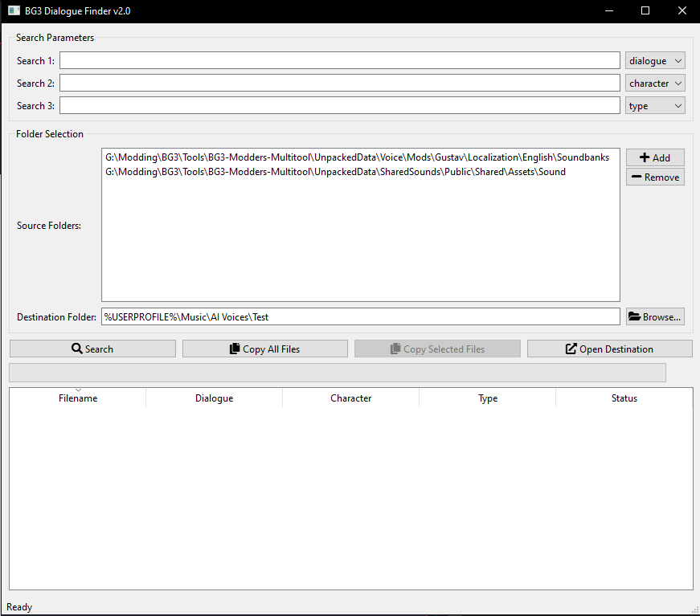Select the SharedSounds Sound folder path
Viewport: 700px width, 616px height.
coord(335,172)
